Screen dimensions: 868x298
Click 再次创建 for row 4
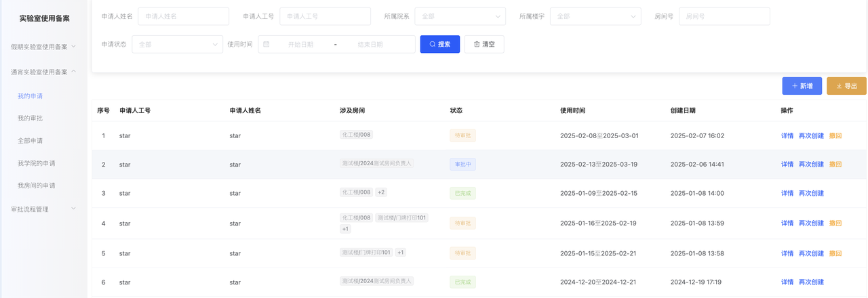[811, 223]
